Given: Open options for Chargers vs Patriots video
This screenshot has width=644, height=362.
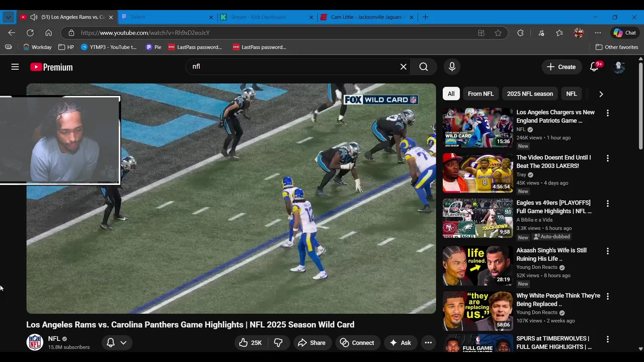Looking at the screenshot, I should [607, 113].
